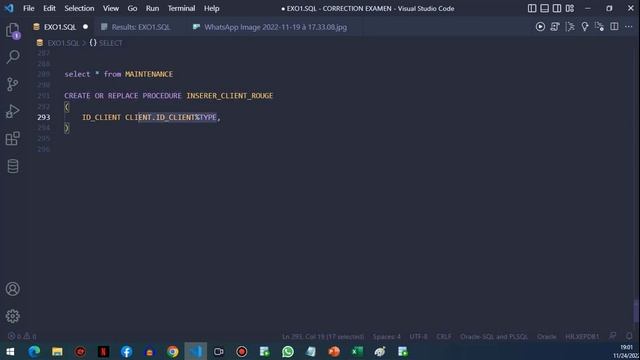
Task: Run the SQL with the play icon
Action: 540,27
